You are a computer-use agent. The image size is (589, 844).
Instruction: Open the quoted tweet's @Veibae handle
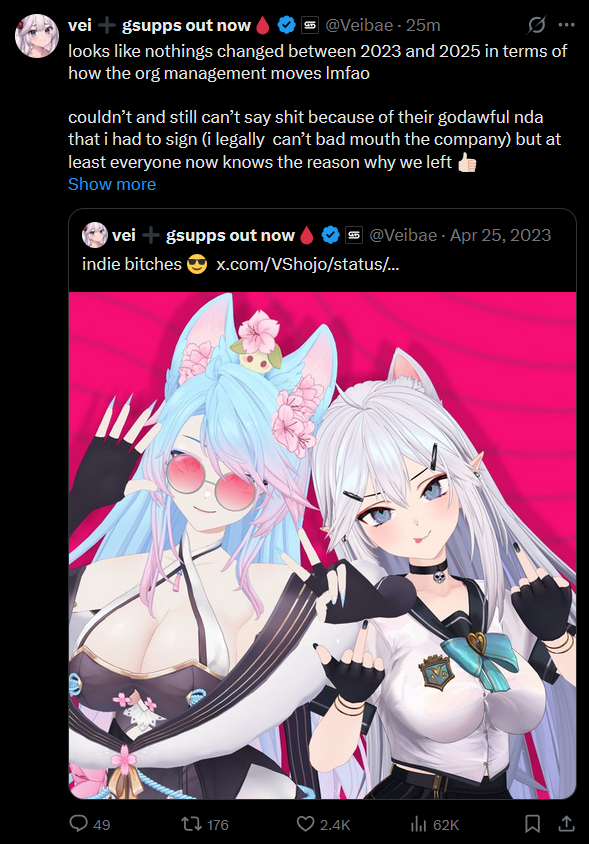coord(403,235)
